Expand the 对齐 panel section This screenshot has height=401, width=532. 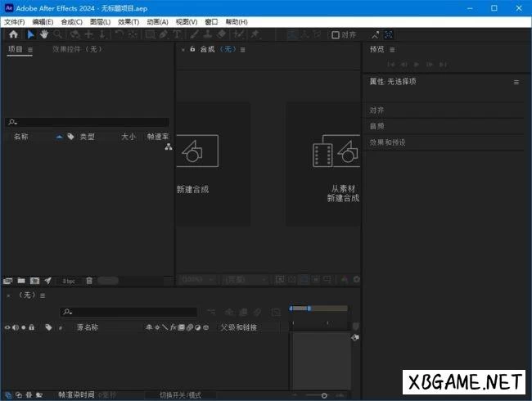point(377,110)
